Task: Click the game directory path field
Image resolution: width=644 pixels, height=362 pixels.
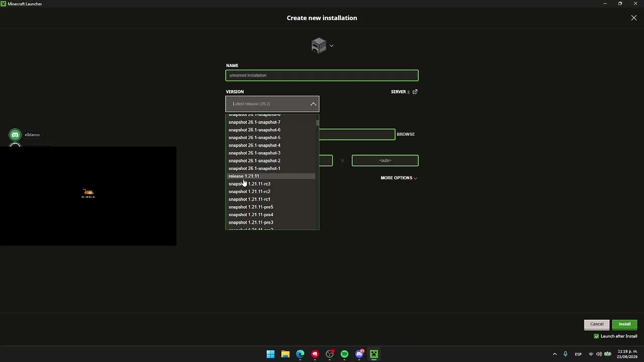Action: (357, 134)
